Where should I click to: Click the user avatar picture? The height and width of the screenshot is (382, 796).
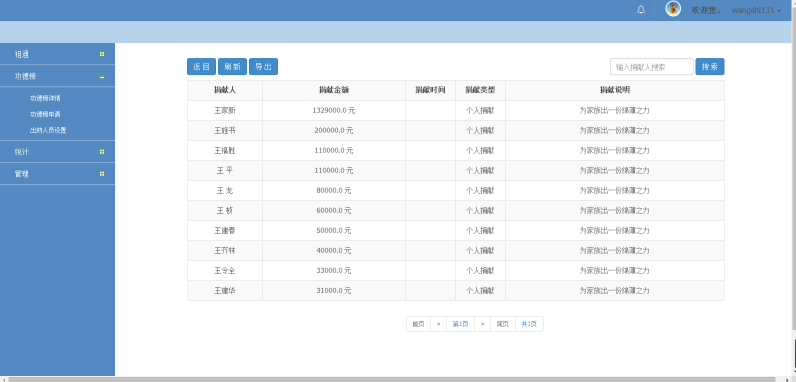673,9
